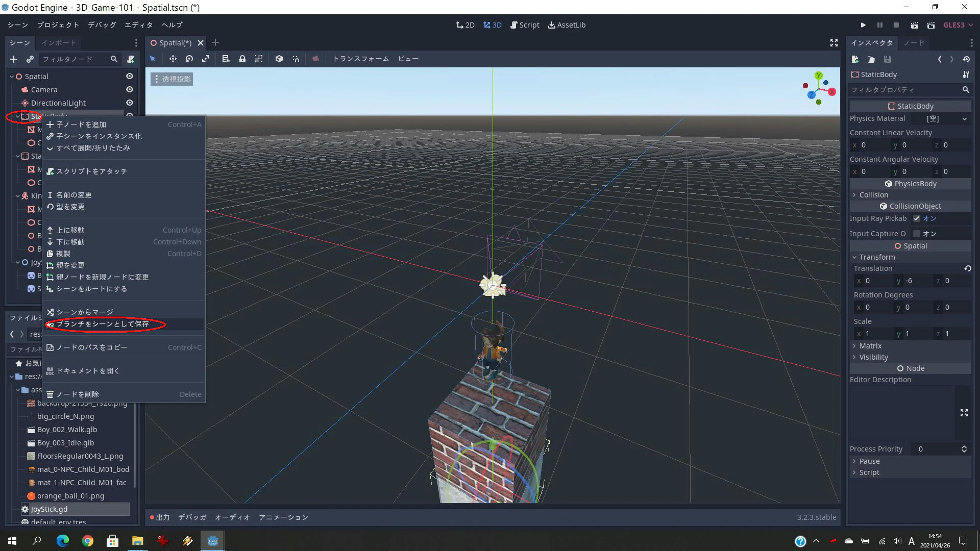Reset Translation with the revert arrow icon
Screen dimensions: 980x551
coord(967,268)
